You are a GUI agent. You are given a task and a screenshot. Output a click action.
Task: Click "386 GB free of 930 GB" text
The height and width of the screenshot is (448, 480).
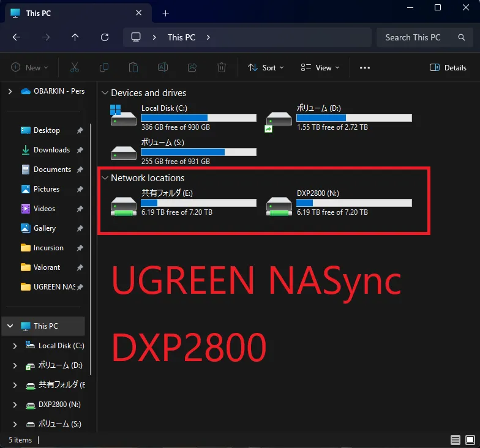(x=175, y=127)
